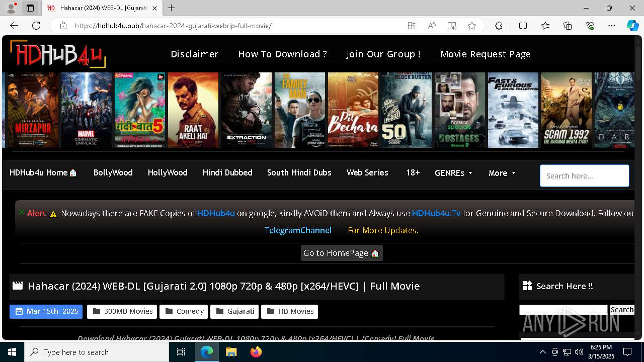
Task: Open South Hindi Dubs category
Action: [299, 172]
